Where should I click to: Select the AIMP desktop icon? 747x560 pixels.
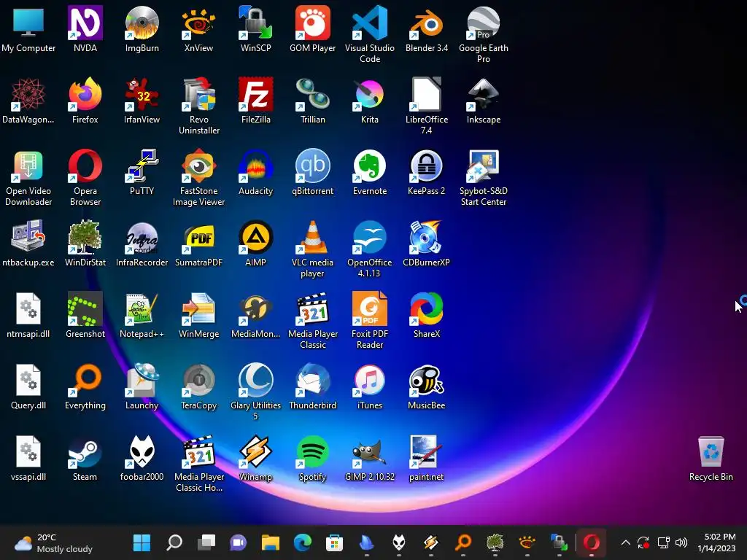point(256,237)
